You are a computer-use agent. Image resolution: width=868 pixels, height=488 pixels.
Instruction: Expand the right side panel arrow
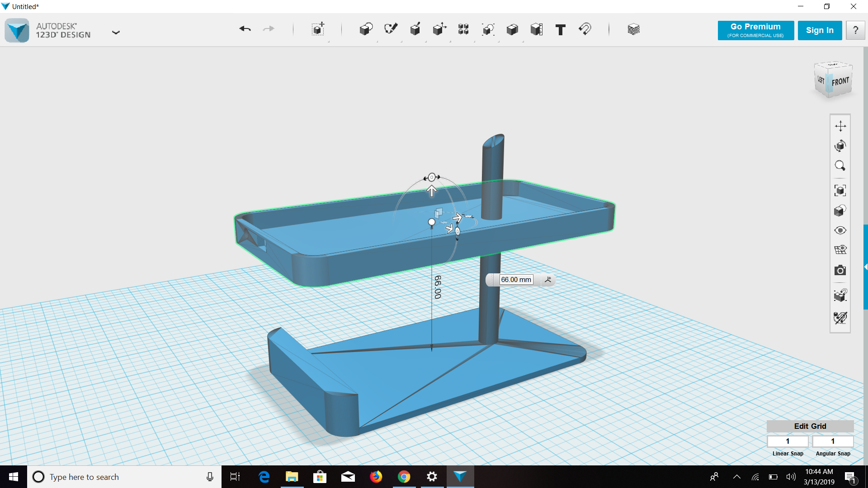pos(865,267)
